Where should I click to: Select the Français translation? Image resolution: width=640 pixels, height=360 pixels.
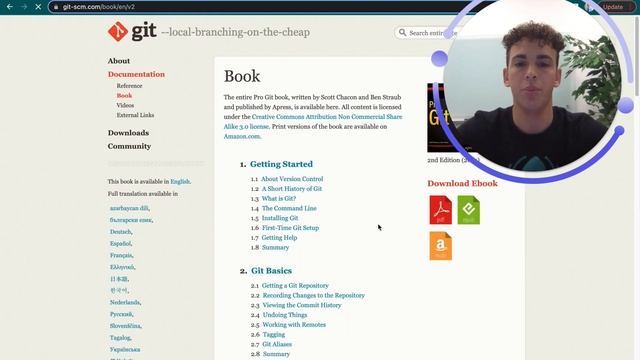click(121, 256)
